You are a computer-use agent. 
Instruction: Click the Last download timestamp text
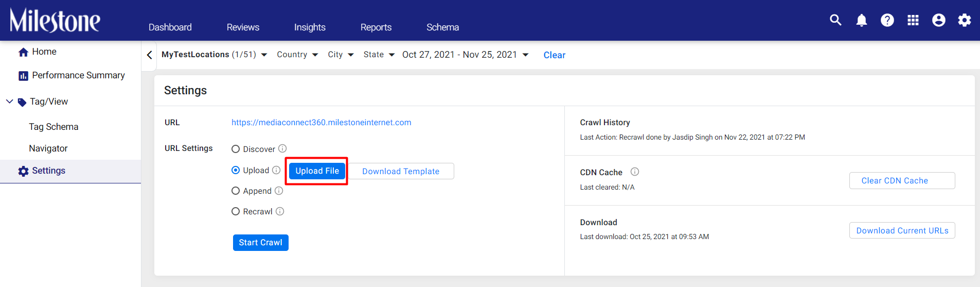tap(645, 237)
